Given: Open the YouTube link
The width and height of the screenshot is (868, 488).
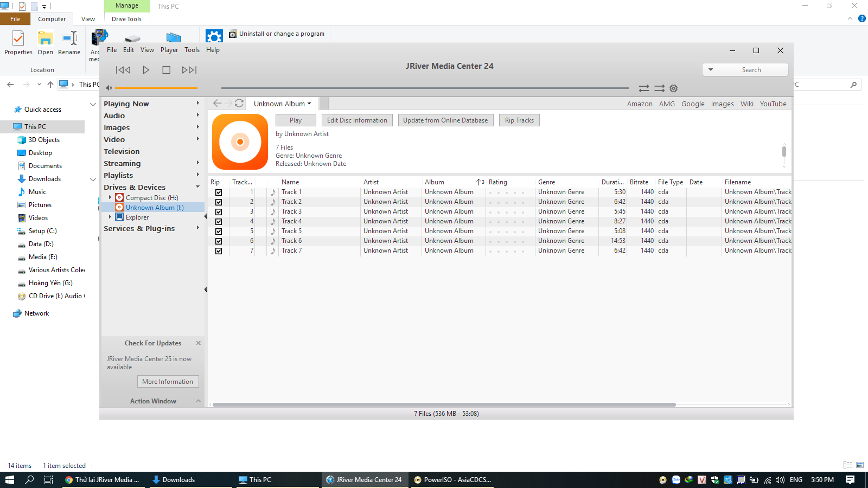Looking at the screenshot, I should pyautogui.click(x=773, y=104).
